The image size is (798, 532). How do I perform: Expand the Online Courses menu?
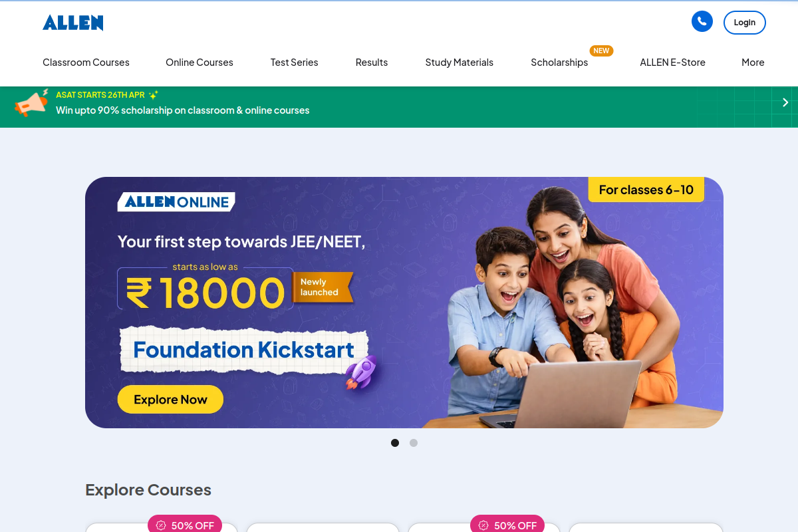(x=199, y=63)
